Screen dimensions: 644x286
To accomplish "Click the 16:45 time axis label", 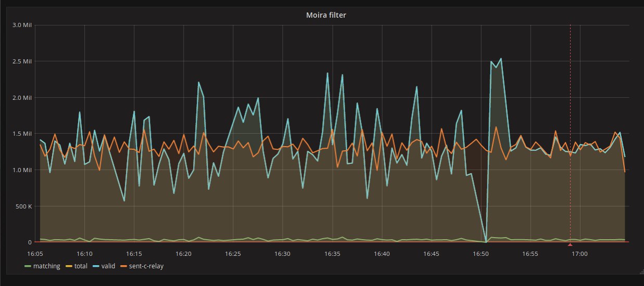I will (431, 254).
